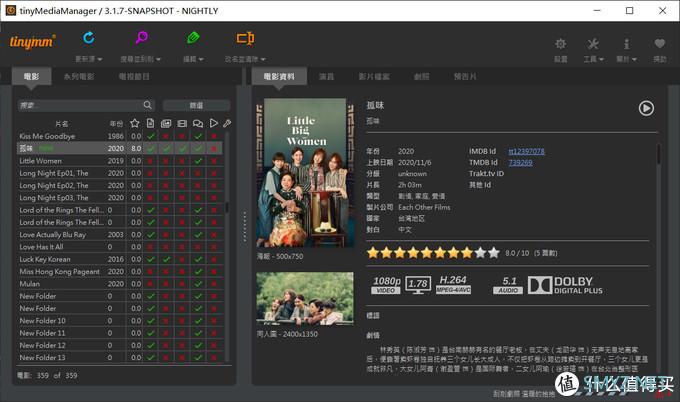Image resolution: width=680 pixels, height=402 pixels.
Task: Open the search and scrape dropdown
Action: pos(158,59)
